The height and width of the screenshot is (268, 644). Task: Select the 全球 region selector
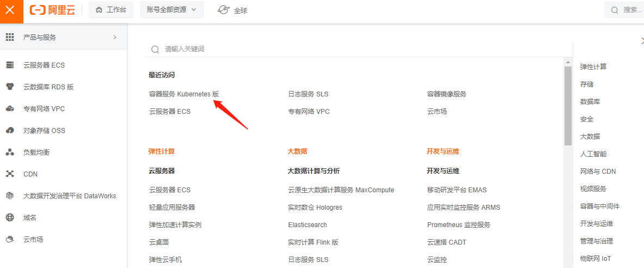[x=233, y=10]
